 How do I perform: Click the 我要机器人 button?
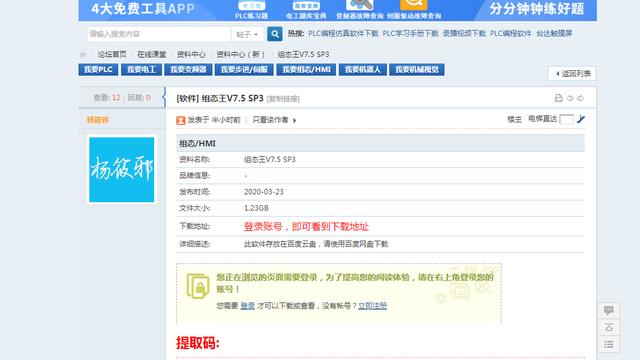362,69
